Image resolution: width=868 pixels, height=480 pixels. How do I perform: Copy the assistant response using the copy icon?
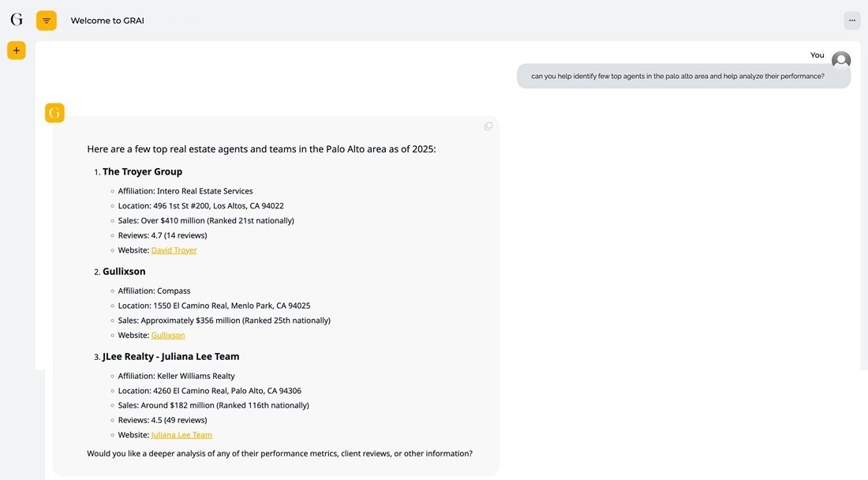tap(488, 126)
